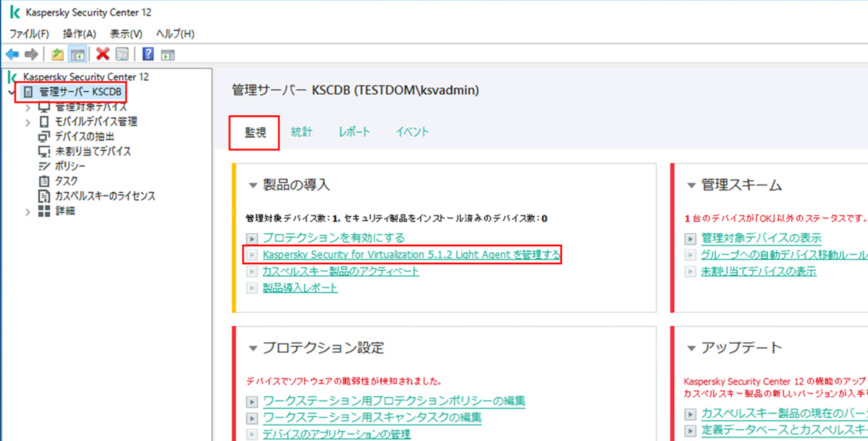This screenshot has width=868, height=441.
Task: Click the arrow icon beside 管理対象デバイスの表示
Action: point(690,238)
